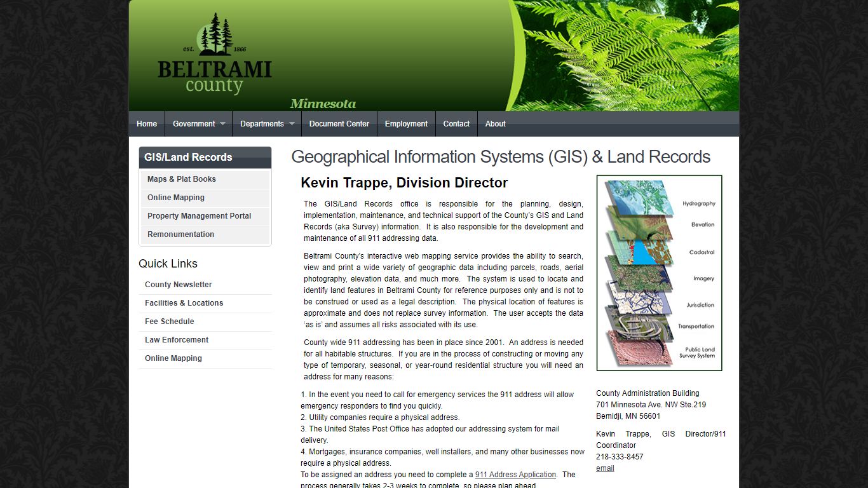The height and width of the screenshot is (488, 868).
Task: Open the Home menu item
Action: click(147, 124)
